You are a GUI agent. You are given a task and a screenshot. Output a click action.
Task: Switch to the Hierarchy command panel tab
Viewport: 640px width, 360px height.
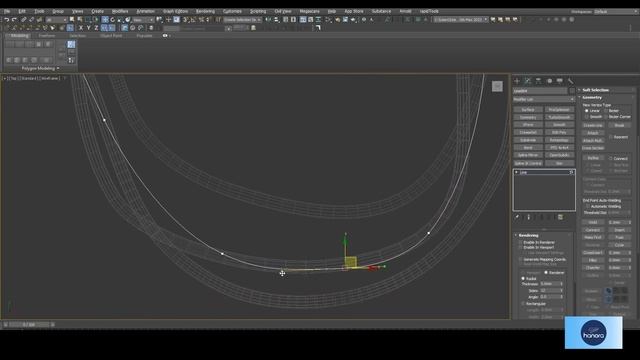pyautogui.click(x=538, y=81)
